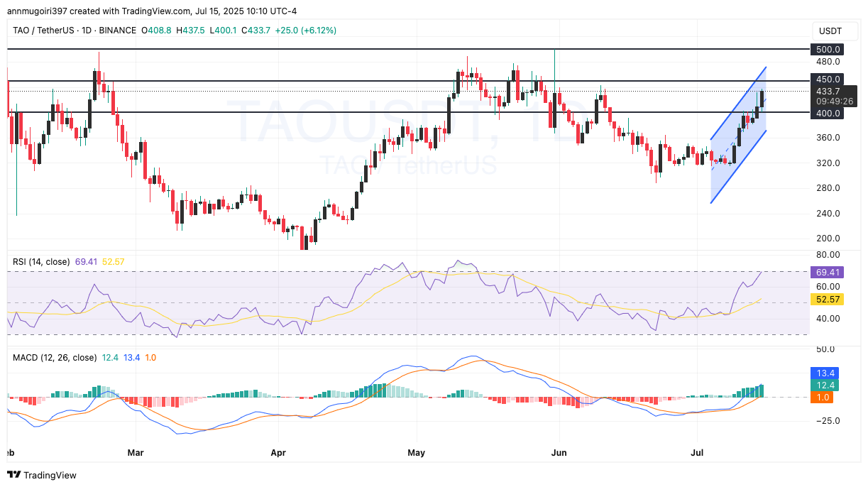Click the Mar label on the time axis

coord(135,452)
